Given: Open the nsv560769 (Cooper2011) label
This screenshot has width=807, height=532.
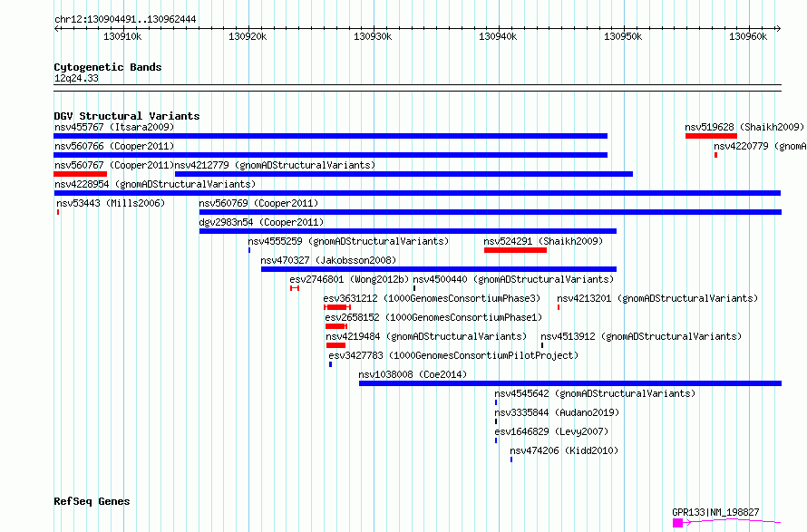Looking at the screenshot, I should click(x=259, y=203).
